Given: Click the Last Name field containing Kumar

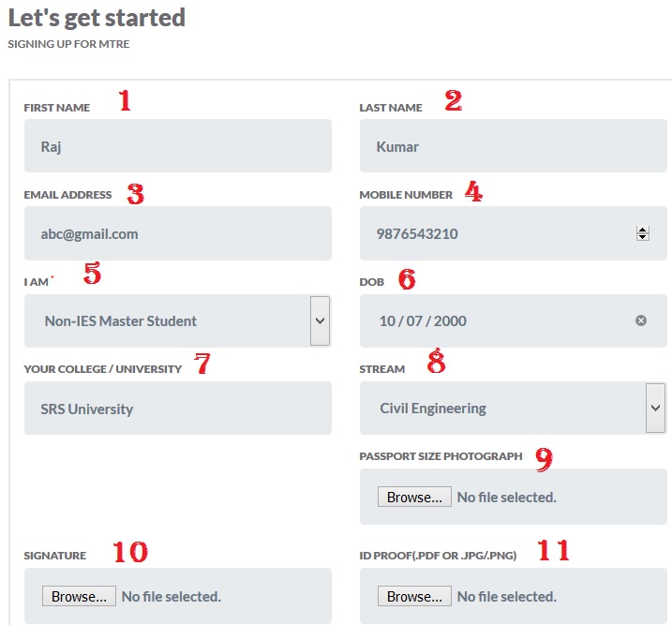Looking at the screenshot, I should pyautogui.click(x=513, y=146).
